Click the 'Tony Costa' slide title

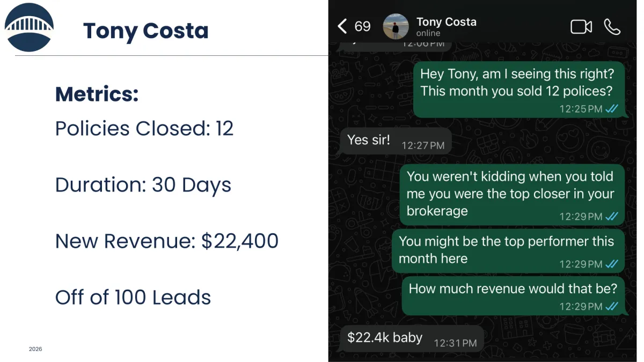pyautogui.click(x=145, y=31)
